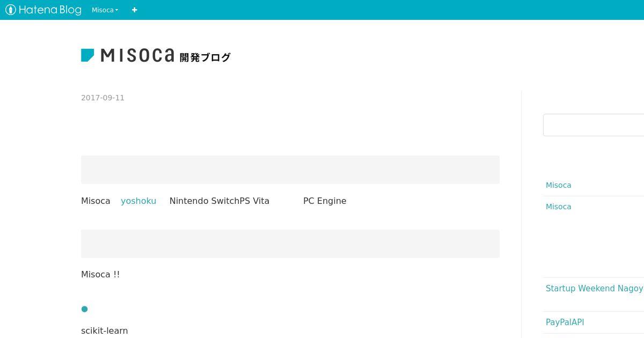Click the PC Engine text in article
The image size is (644, 338).
click(x=325, y=201)
